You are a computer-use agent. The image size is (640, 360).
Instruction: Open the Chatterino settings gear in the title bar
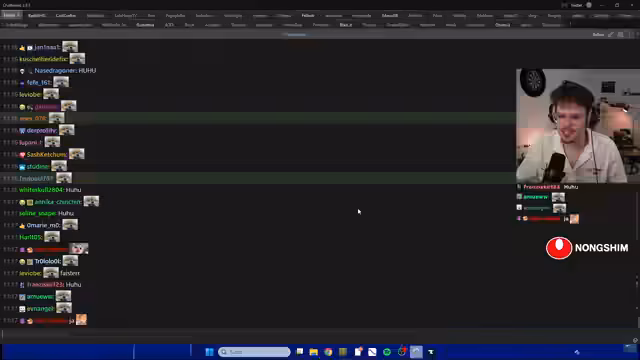589,5
